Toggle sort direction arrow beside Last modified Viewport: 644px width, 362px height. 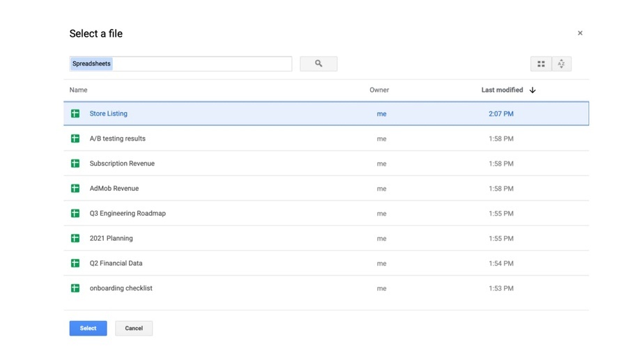(x=532, y=90)
